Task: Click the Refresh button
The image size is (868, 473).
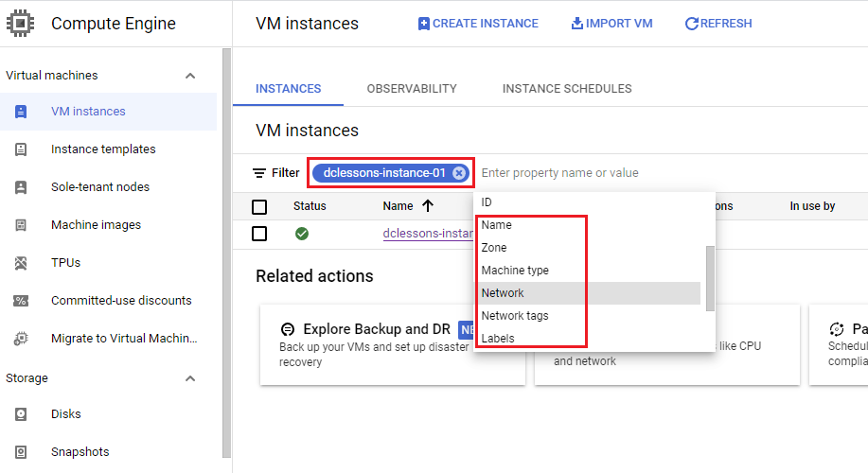Action: pyautogui.click(x=718, y=24)
